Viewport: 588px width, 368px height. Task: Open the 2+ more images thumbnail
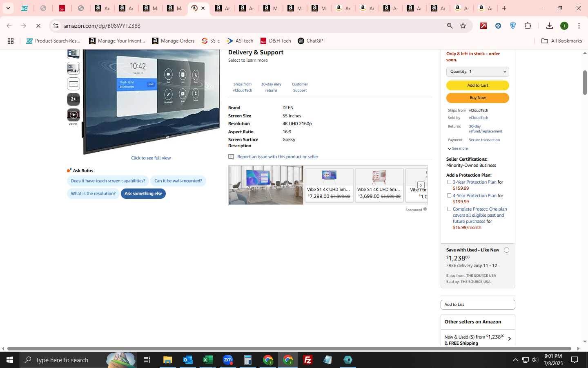[73, 99]
